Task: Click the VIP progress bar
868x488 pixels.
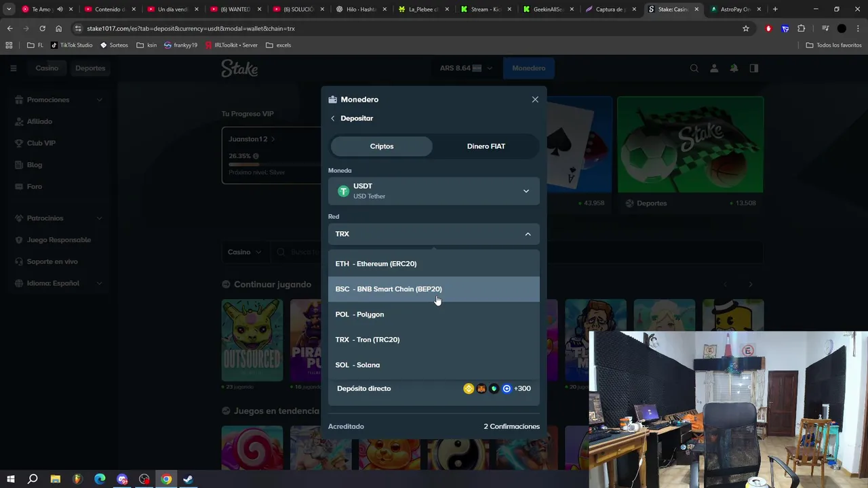Action: [275, 164]
